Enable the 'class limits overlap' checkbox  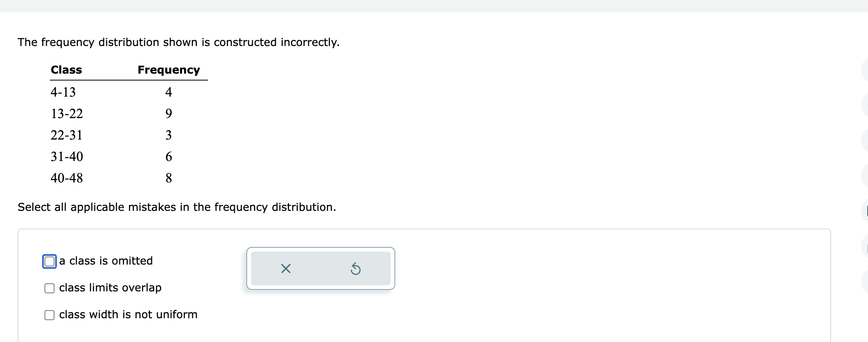49,288
